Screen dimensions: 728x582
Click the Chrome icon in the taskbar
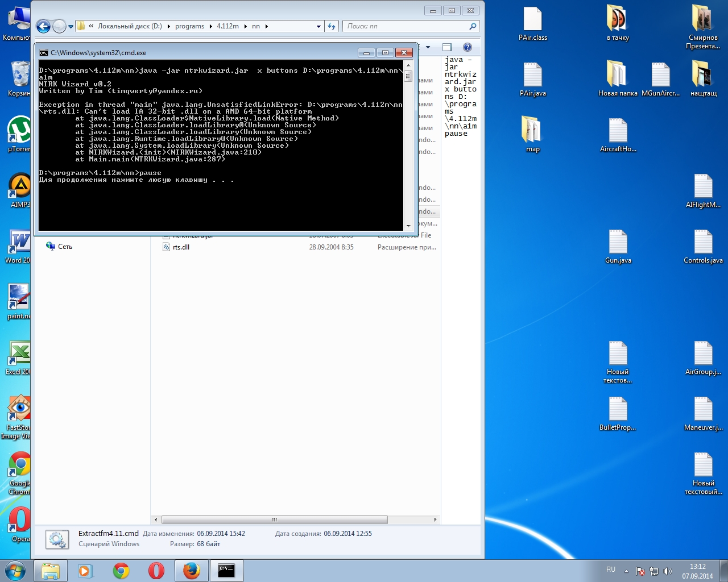(x=121, y=571)
